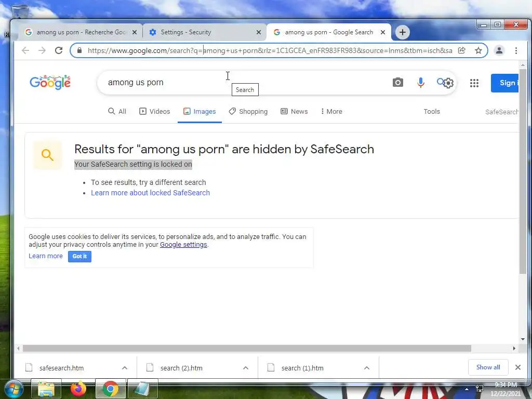
Task: Click the padlock site info icon
Action: [79, 50]
